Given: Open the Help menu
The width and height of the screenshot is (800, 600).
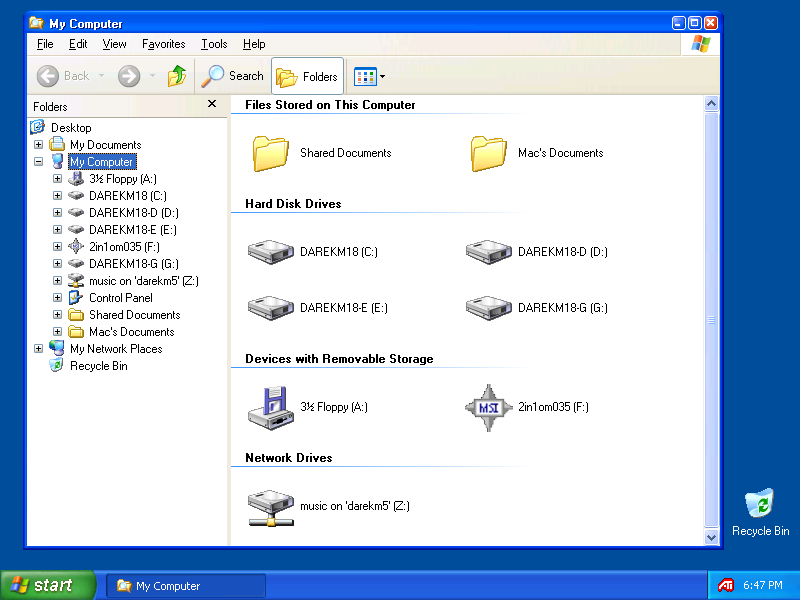Looking at the screenshot, I should coord(254,44).
